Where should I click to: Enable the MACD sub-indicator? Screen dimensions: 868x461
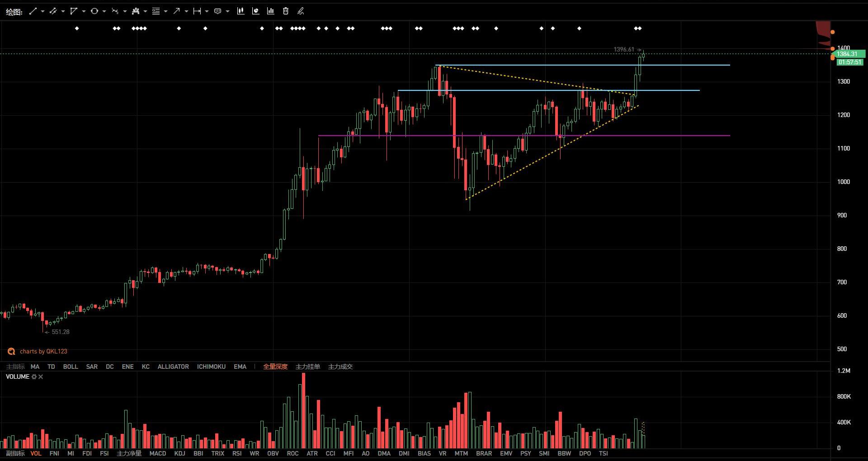point(157,453)
